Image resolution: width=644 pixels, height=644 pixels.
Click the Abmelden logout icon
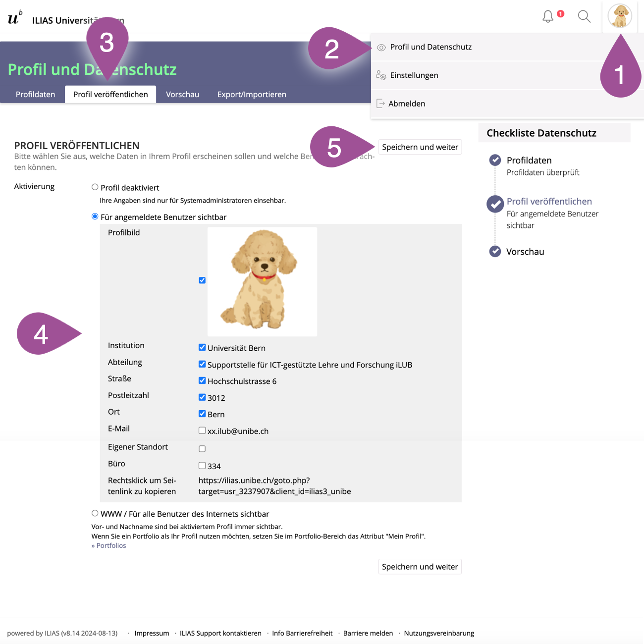tap(380, 104)
